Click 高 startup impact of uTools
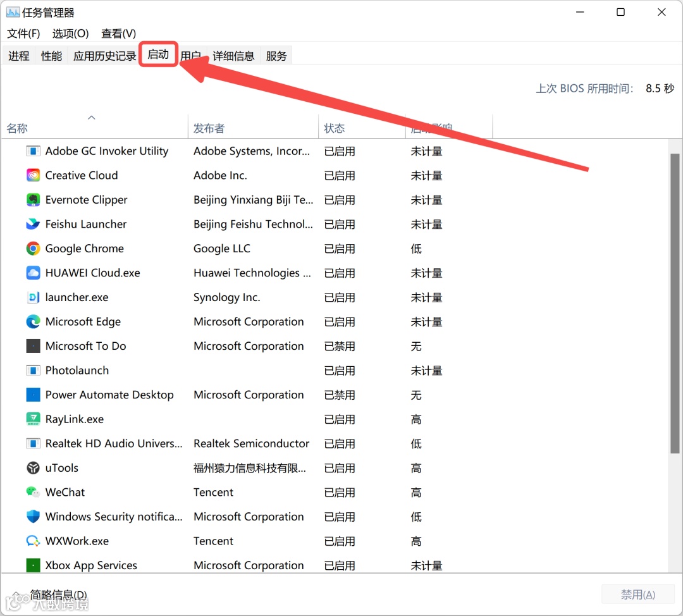 pyautogui.click(x=416, y=468)
